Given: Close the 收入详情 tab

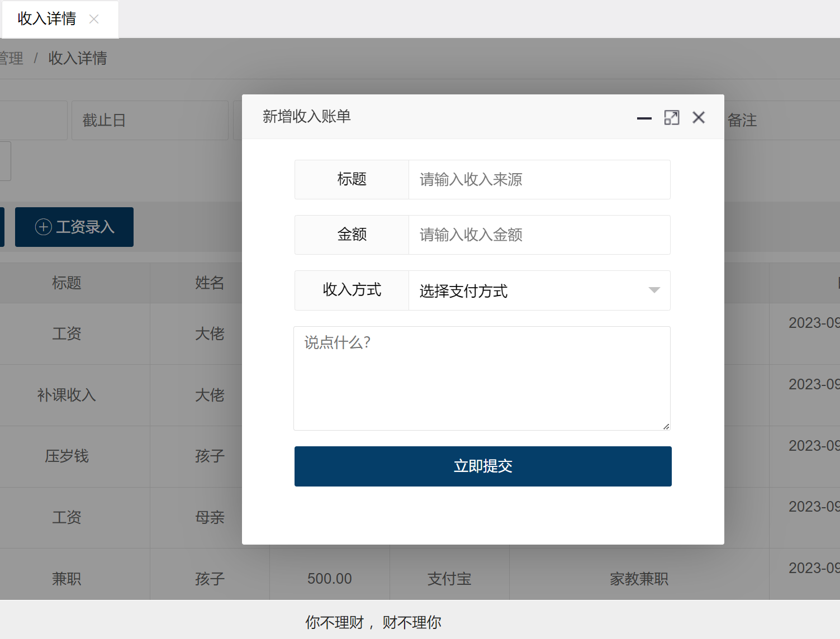Looking at the screenshot, I should 94,20.
